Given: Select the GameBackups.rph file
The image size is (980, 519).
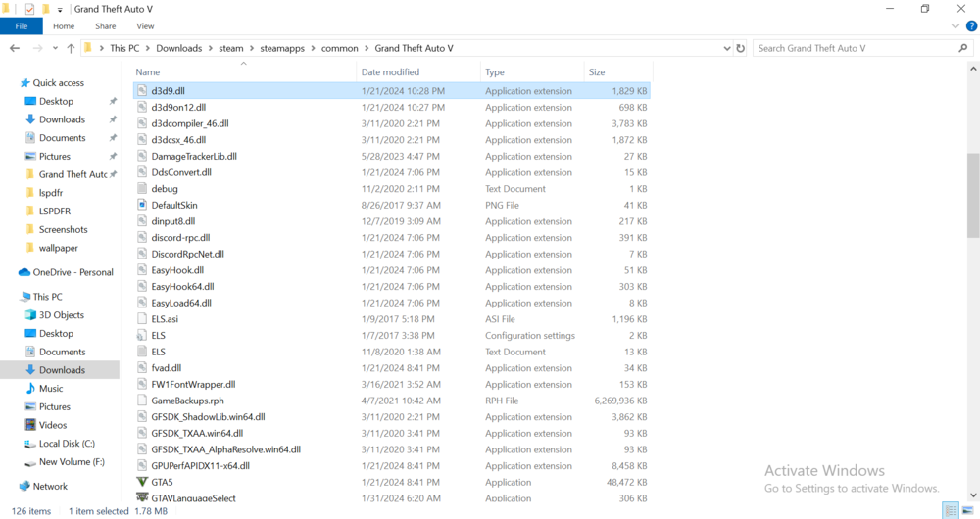Looking at the screenshot, I should [x=187, y=401].
